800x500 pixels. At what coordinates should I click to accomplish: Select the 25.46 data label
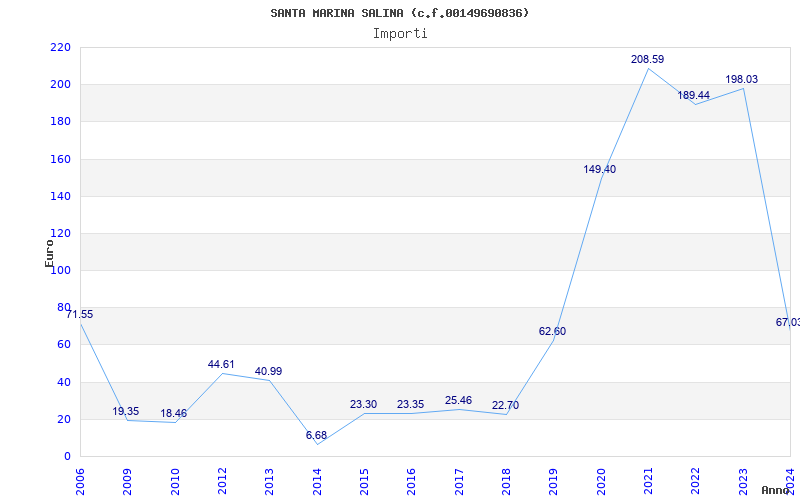(x=458, y=401)
